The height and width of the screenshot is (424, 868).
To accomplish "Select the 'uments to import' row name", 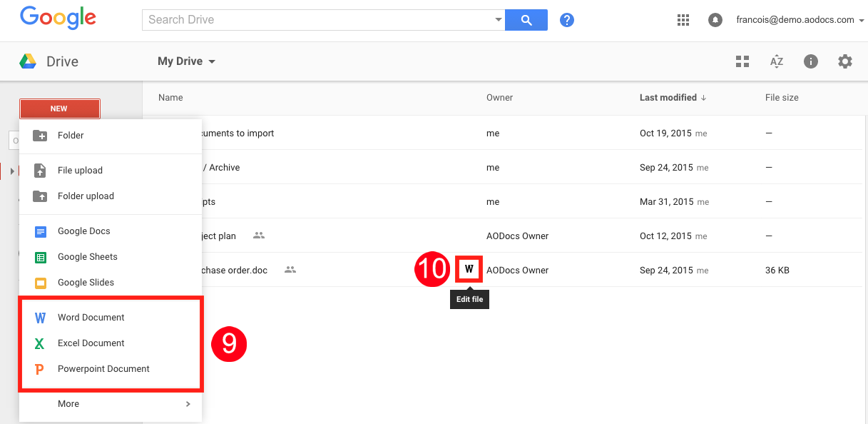I will click(x=238, y=133).
